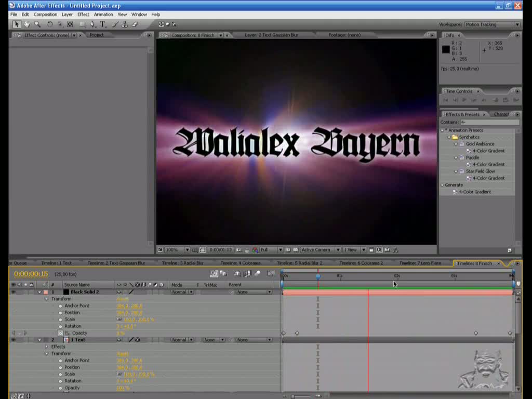Expand Effects group of 1 Text layer

coord(46,347)
